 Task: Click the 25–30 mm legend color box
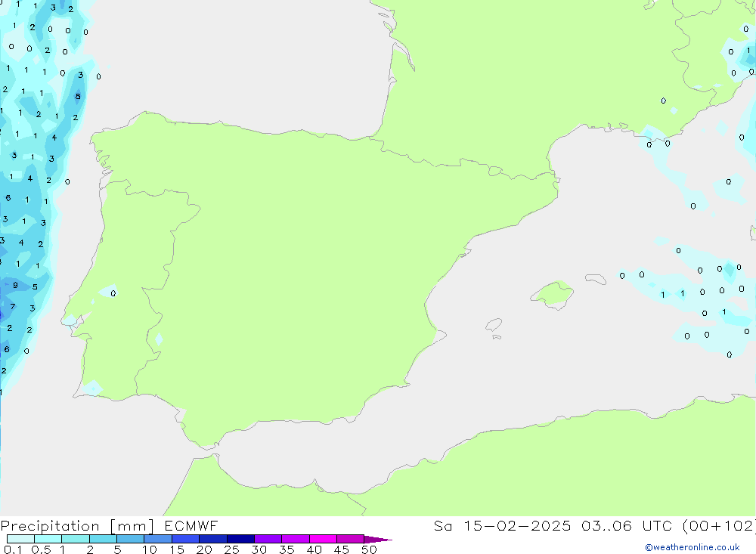(240, 539)
